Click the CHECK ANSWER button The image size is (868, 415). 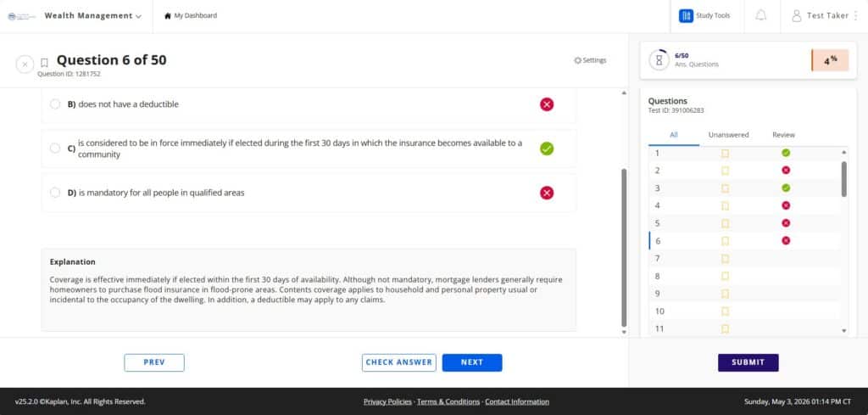pyautogui.click(x=399, y=362)
